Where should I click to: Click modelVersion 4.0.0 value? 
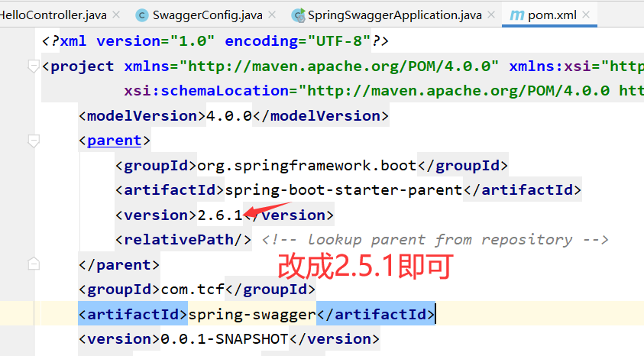[229, 116]
